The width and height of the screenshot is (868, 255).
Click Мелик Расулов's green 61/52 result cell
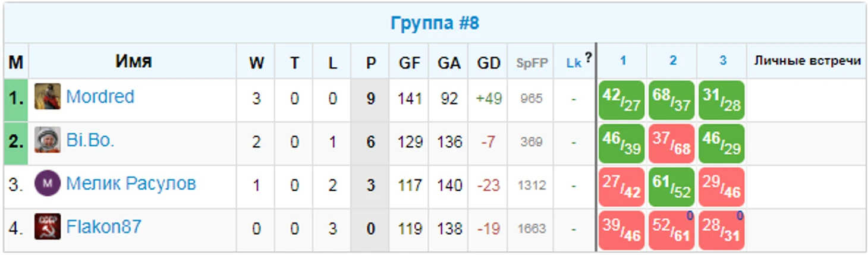point(672,187)
